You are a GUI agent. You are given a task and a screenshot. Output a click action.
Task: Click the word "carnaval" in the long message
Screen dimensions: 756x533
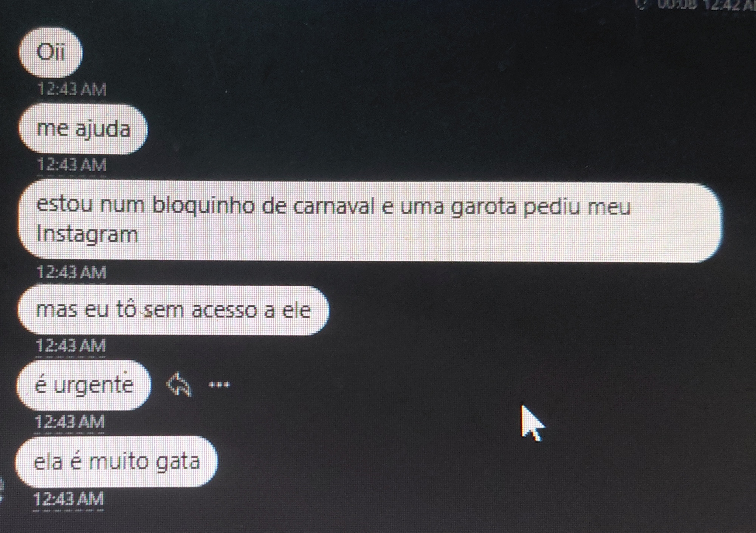click(334, 206)
